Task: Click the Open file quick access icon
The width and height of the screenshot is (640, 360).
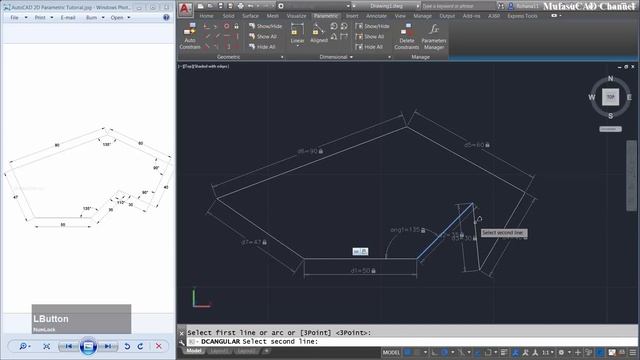Action: coord(210,6)
